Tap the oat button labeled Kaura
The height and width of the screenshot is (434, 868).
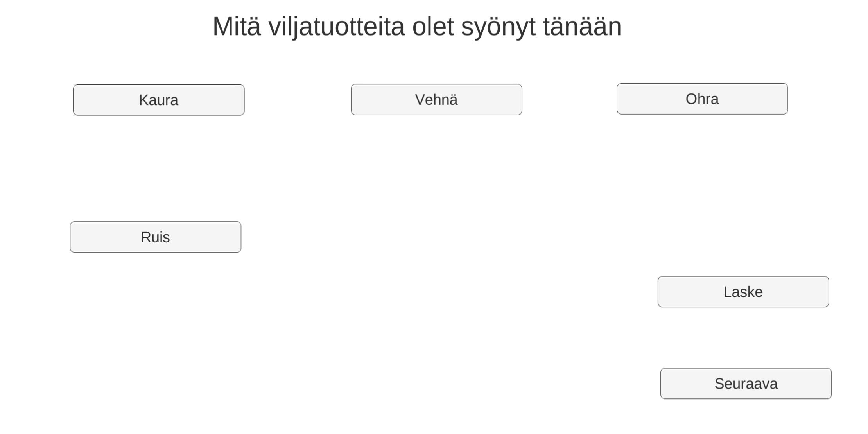pos(159,100)
